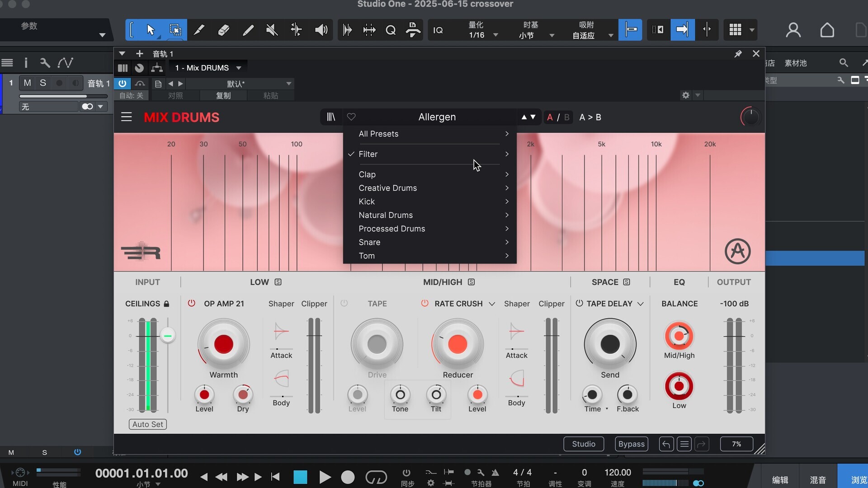868x488 pixels.
Task: Switch to the 混音 mix view
Action: 817,480
